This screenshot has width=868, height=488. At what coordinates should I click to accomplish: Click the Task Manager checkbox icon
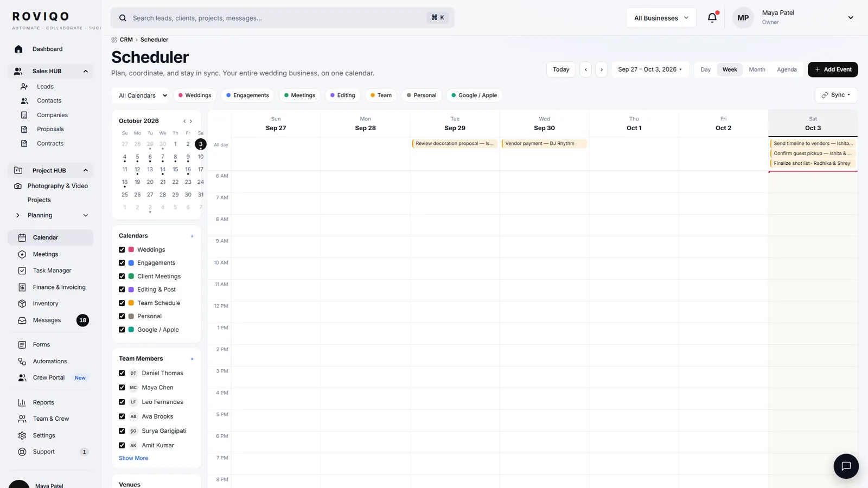point(22,271)
